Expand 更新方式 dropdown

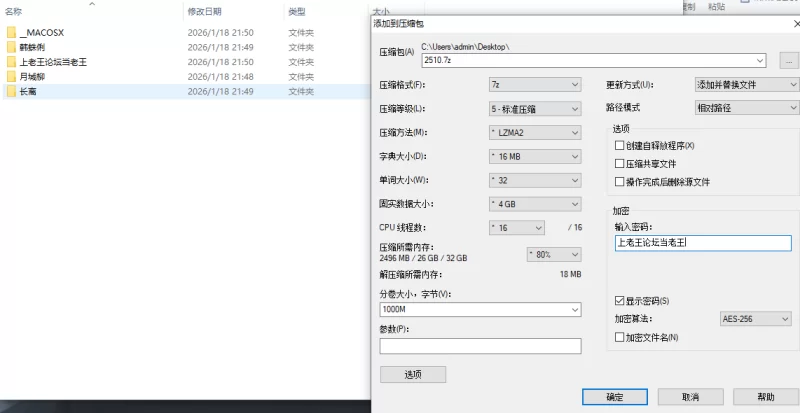pos(747,85)
